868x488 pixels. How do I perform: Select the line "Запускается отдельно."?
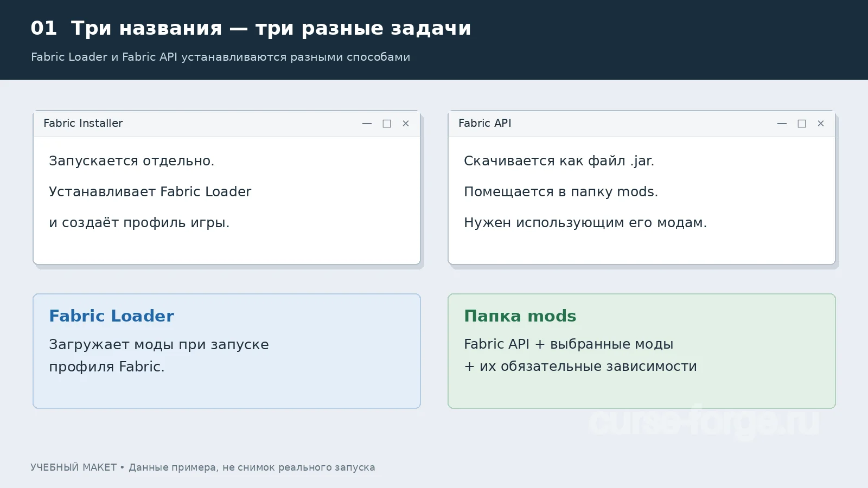[132, 161]
